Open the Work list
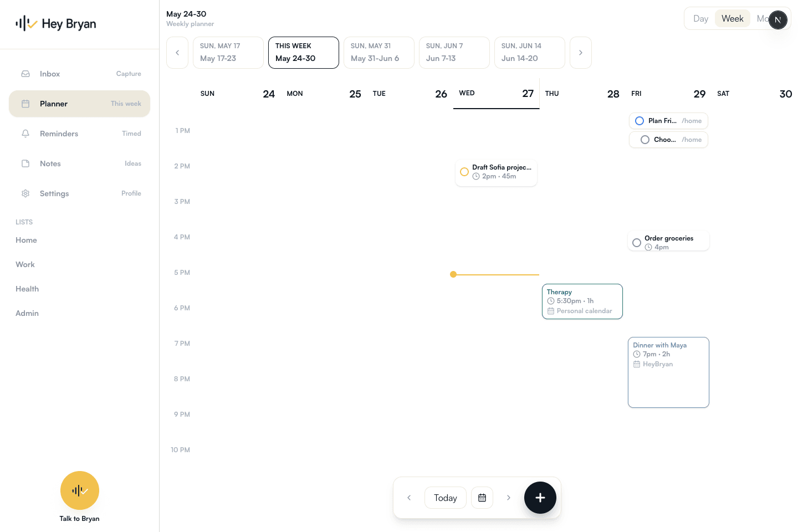 coord(25,264)
